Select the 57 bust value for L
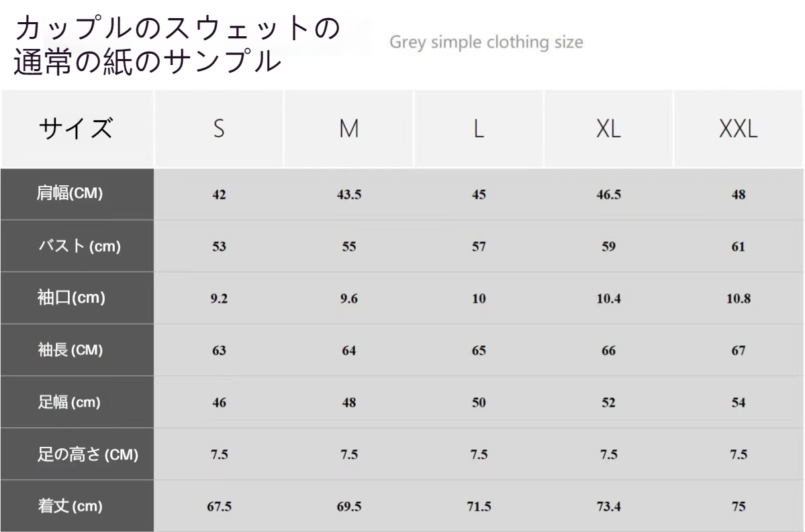 tap(478, 247)
